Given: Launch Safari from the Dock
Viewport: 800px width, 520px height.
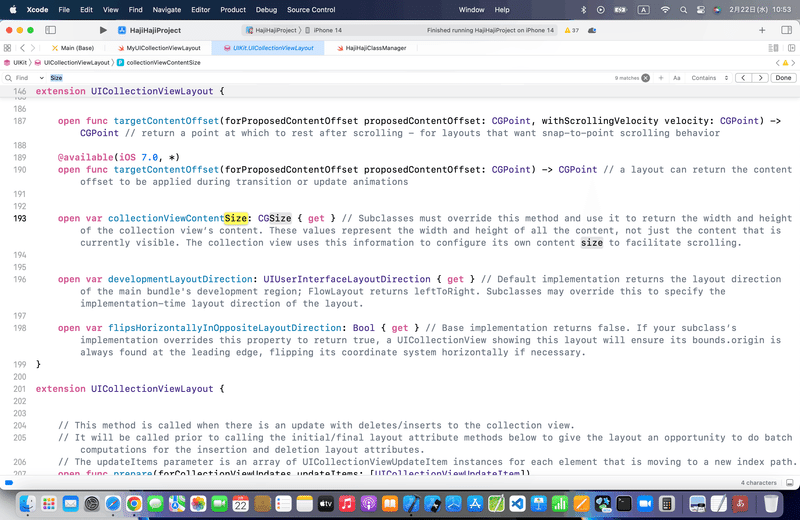Looking at the screenshot, I should click(x=113, y=504).
